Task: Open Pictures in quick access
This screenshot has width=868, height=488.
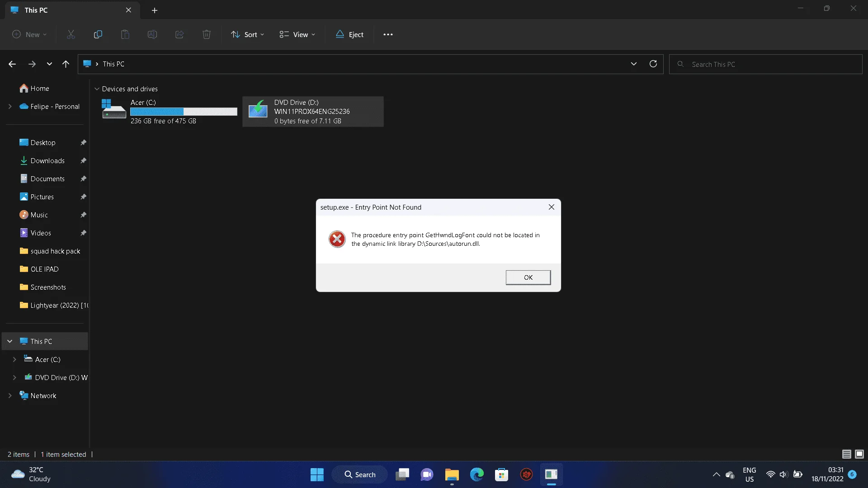Action: 42,197
